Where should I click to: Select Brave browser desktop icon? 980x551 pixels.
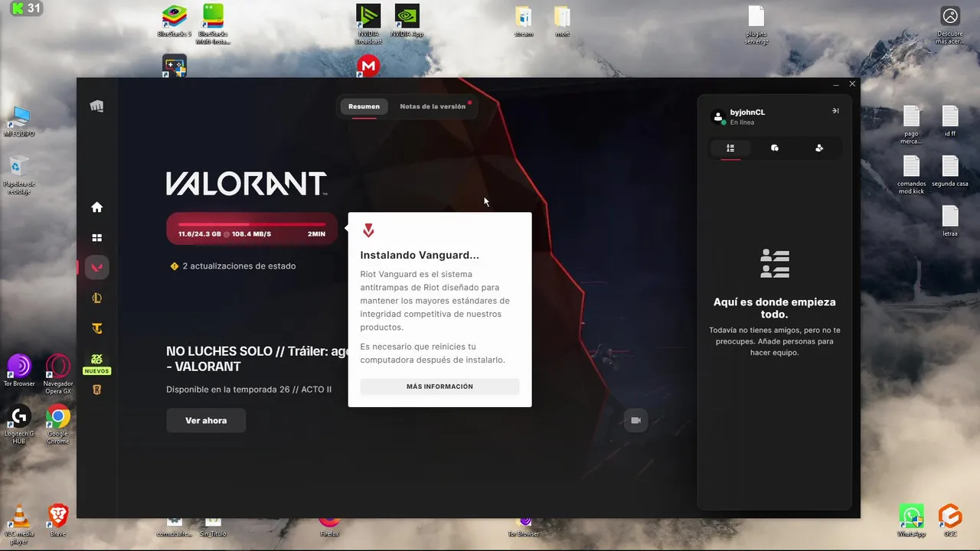[58, 520]
